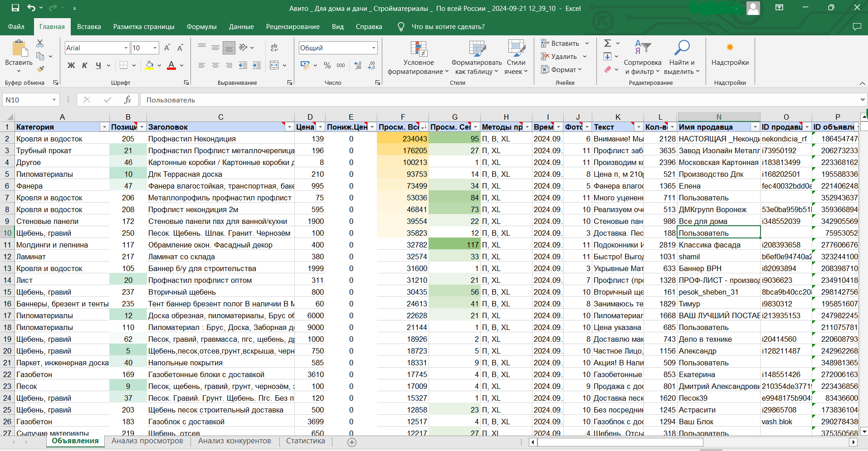Click the Вставить paste button
Image resolution: width=868 pixels, height=451 pixels.
click(19, 49)
